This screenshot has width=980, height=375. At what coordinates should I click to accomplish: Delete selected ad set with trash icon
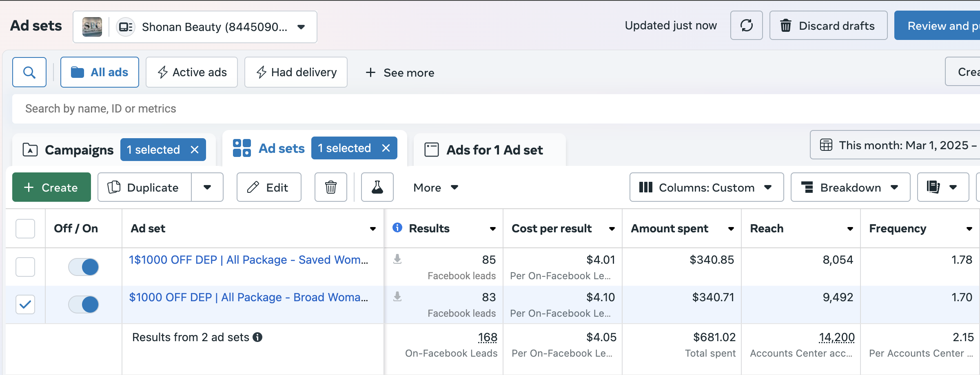click(330, 187)
